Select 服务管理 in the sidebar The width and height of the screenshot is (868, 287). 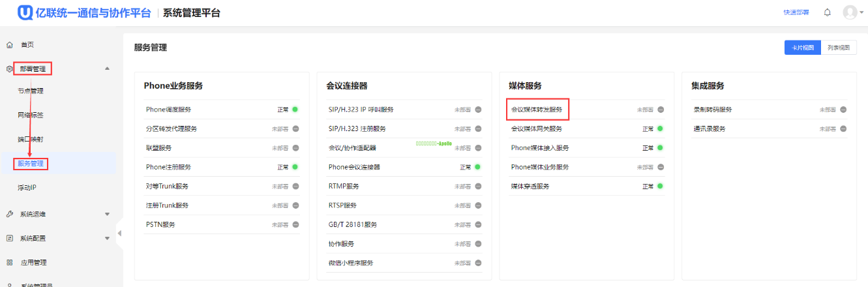point(31,163)
